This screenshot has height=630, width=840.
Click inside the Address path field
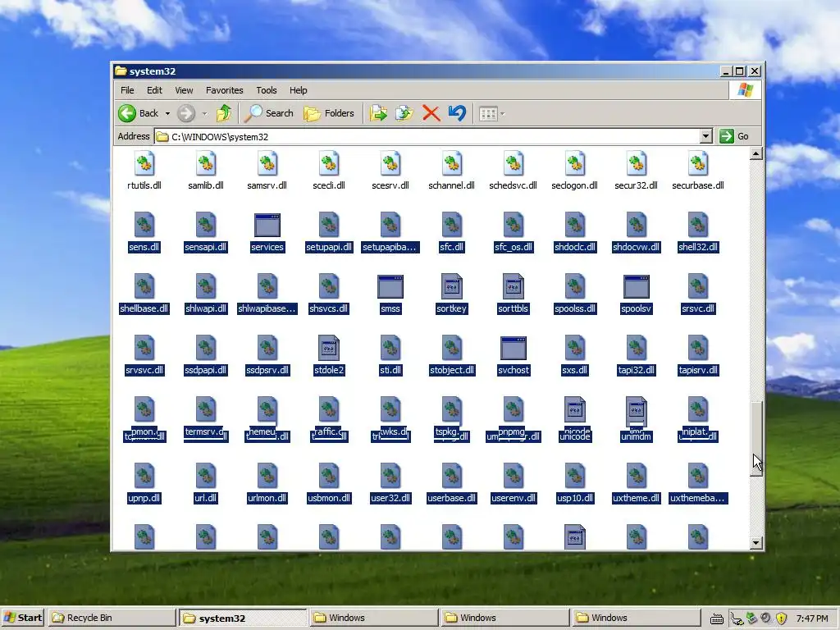pyautogui.click(x=427, y=137)
